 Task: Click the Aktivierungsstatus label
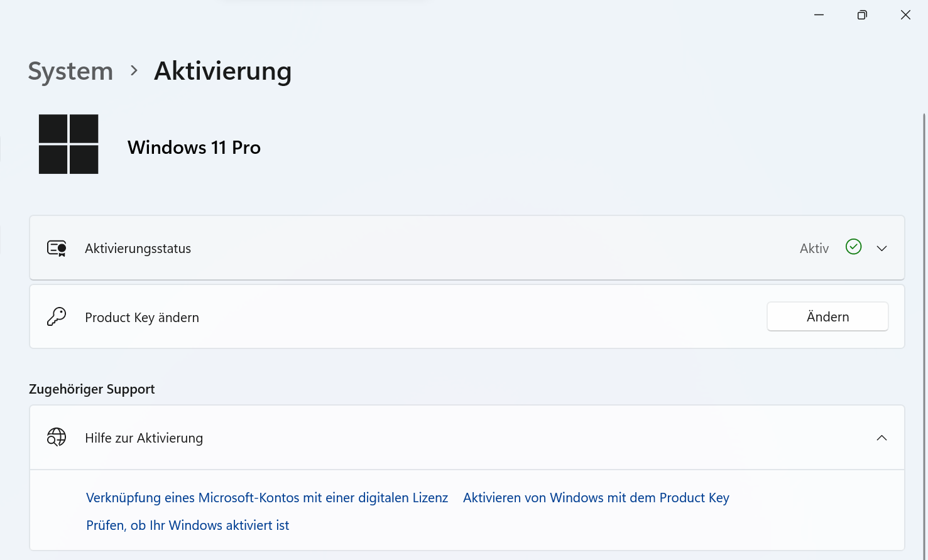click(x=138, y=249)
